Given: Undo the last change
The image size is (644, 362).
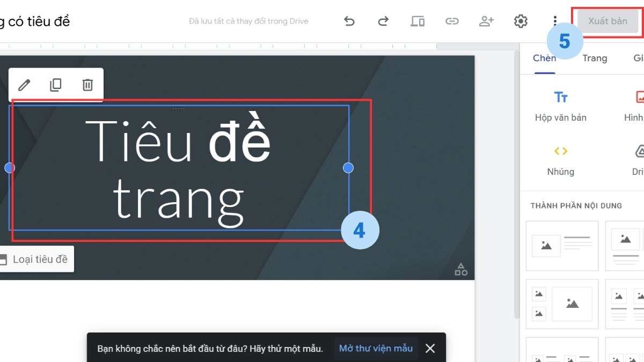Looking at the screenshot, I should click(349, 21).
